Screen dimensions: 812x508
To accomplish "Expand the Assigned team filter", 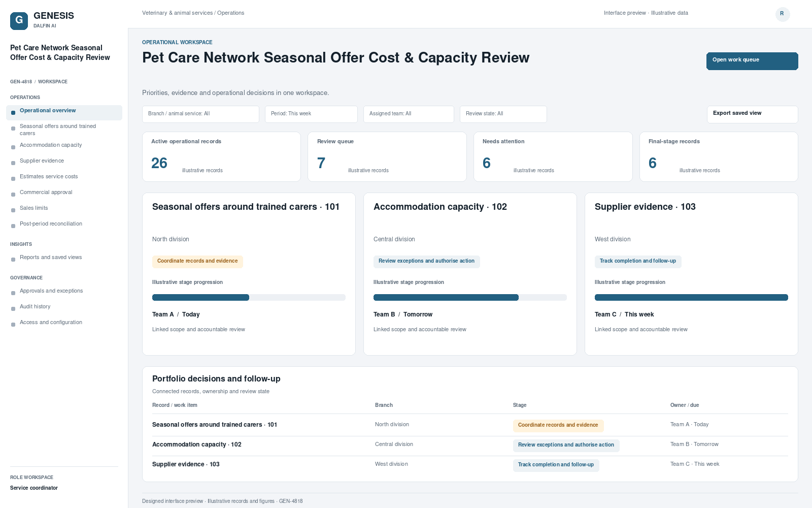I will point(409,114).
